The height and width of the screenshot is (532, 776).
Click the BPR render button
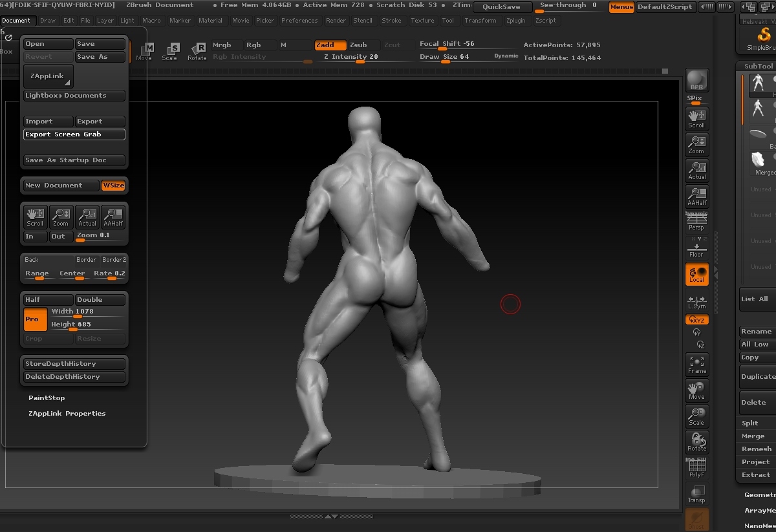click(696, 80)
